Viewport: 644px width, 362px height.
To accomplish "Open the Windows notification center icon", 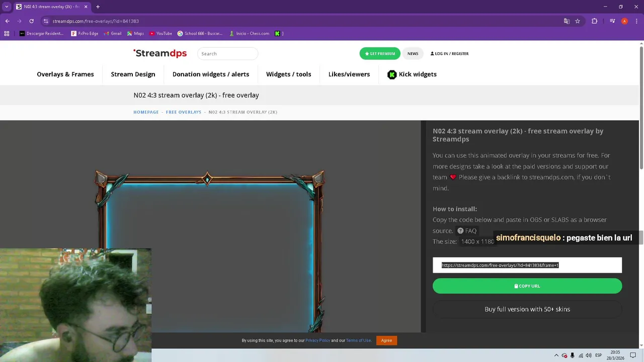I will [x=633, y=355].
